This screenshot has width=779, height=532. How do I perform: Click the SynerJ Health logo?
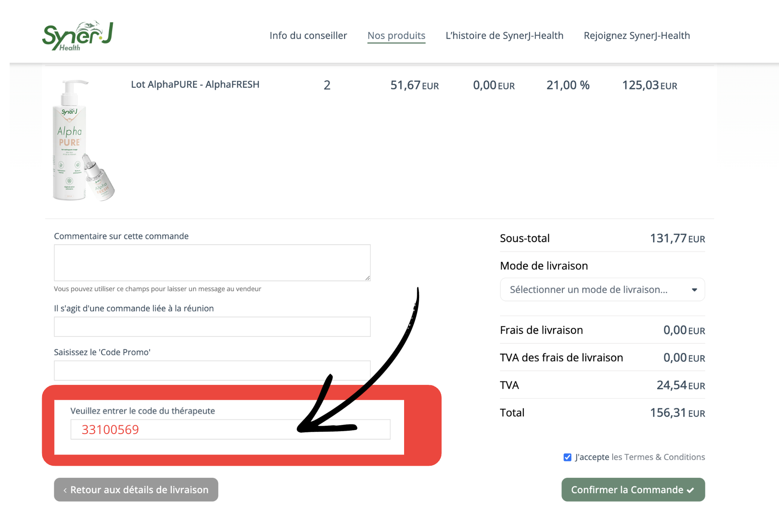pos(78,36)
